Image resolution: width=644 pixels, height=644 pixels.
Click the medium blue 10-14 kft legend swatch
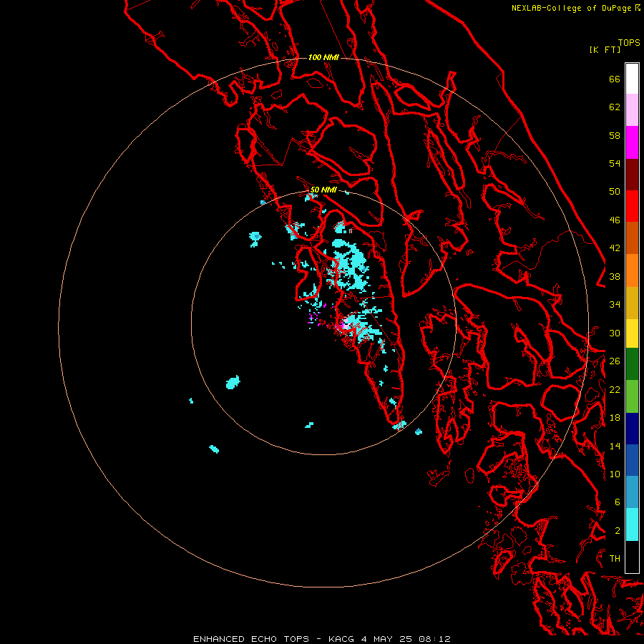[632, 460]
